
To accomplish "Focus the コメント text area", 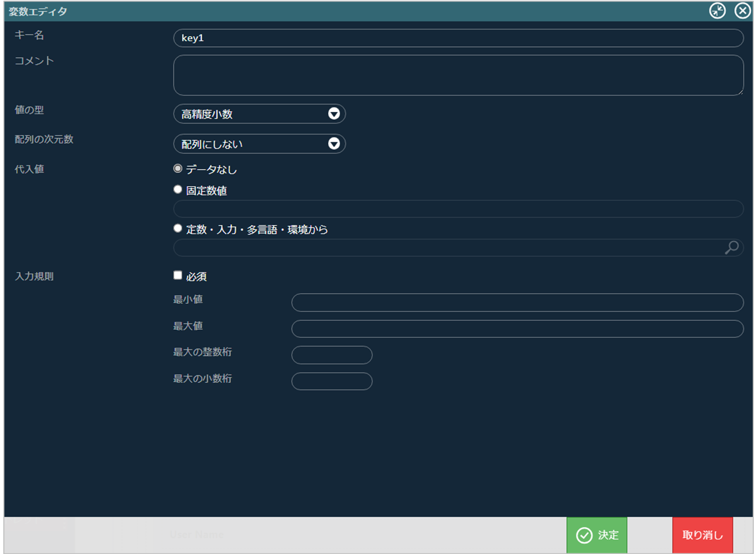I will pyautogui.click(x=458, y=75).
